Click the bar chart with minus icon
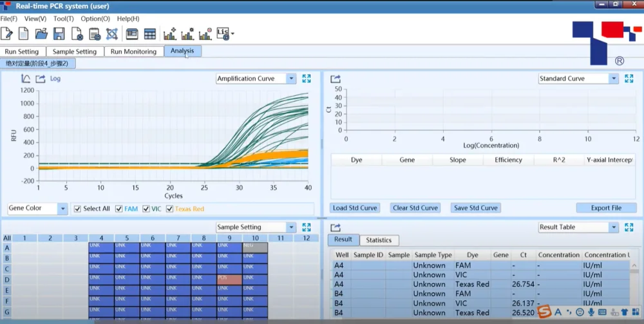Screen dimensions: 644x324 coord(205,33)
